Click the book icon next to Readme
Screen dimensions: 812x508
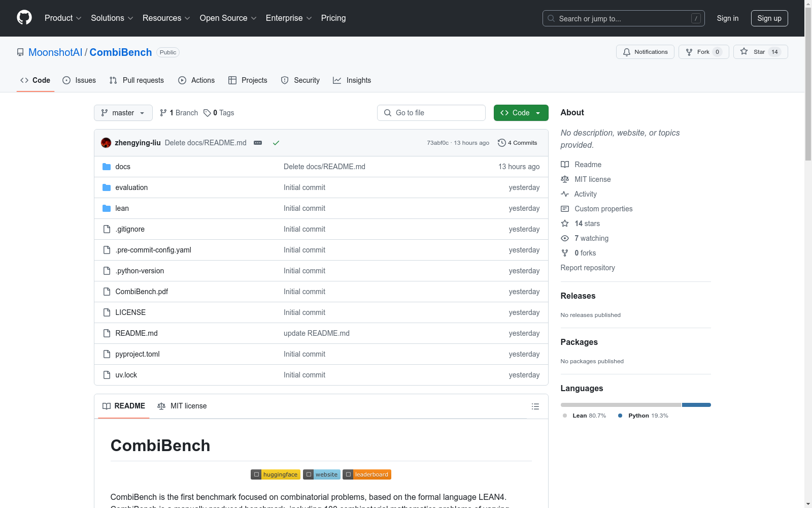[565, 165]
